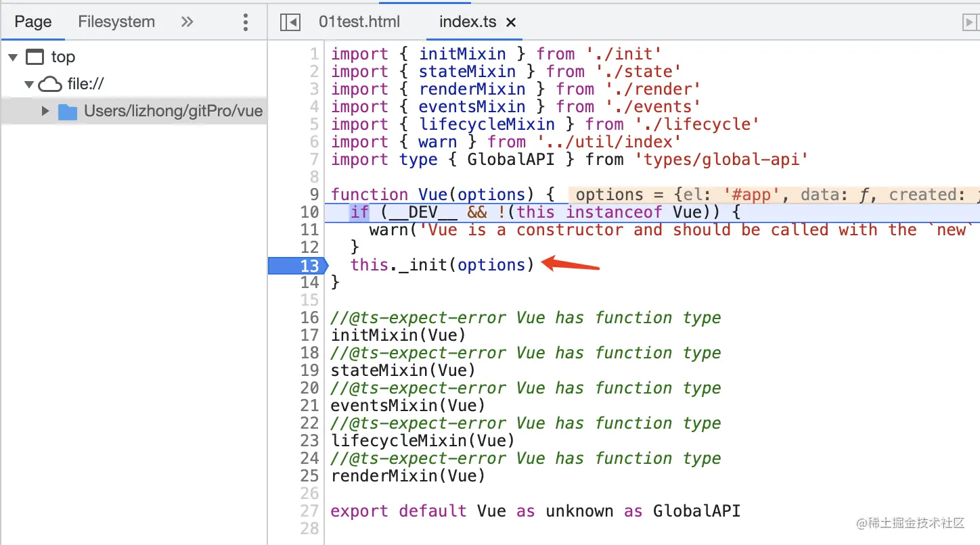Expand the Users/lizhong/gitPro/vue folder arrow
Image resolution: width=980 pixels, height=545 pixels.
pos(45,111)
